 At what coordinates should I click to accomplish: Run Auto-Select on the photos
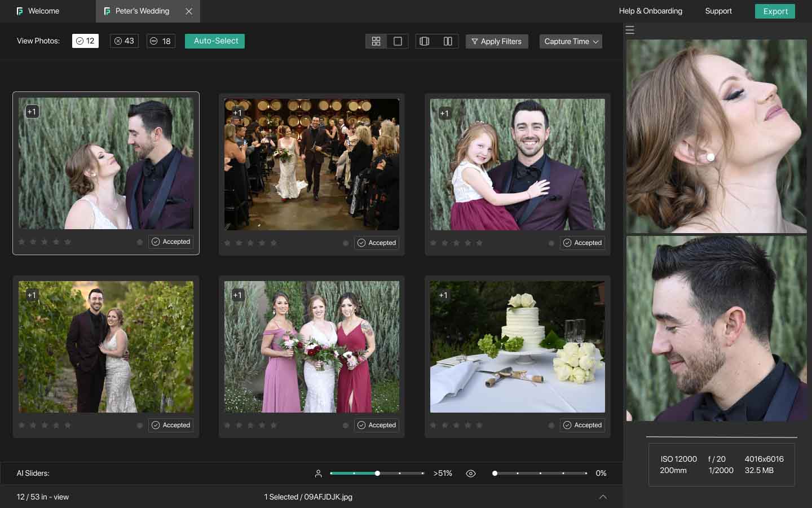pyautogui.click(x=214, y=41)
